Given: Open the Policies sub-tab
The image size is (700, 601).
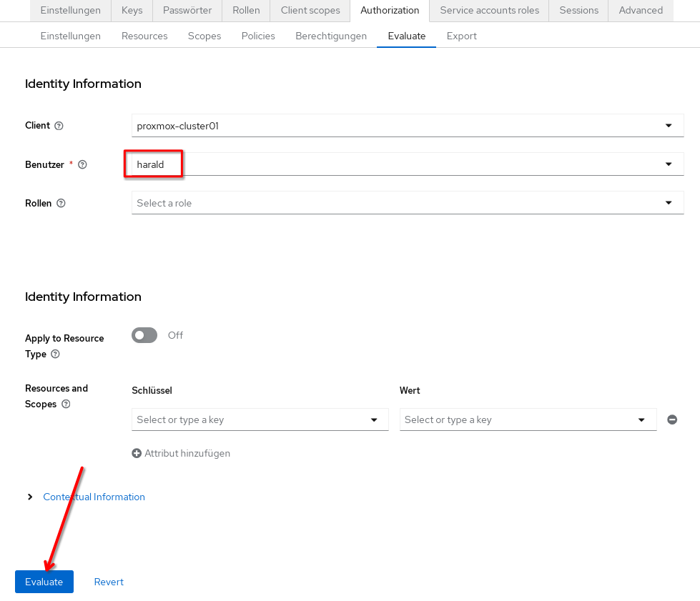Looking at the screenshot, I should (258, 36).
